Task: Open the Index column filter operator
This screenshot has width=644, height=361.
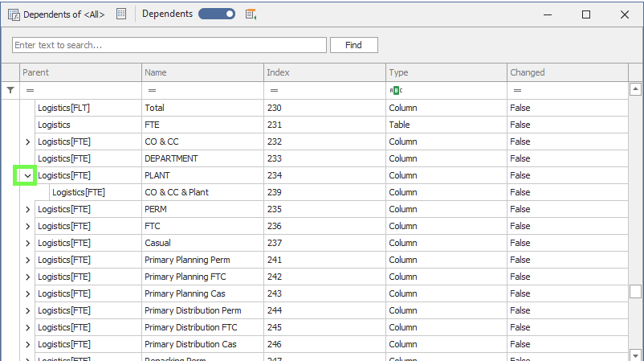Action: [x=274, y=91]
